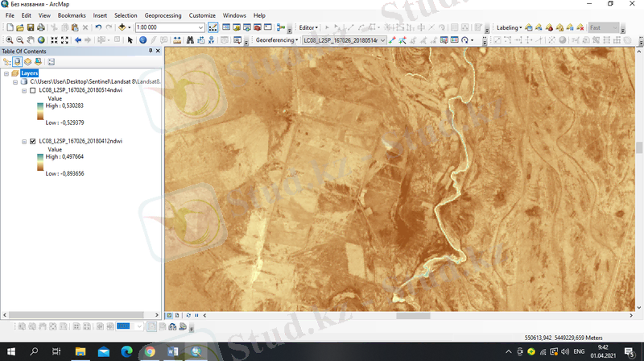
Task: Enable the LC08_L2SP_167026_20180514ndwi layer checkbox
Action: [x=32, y=90]
